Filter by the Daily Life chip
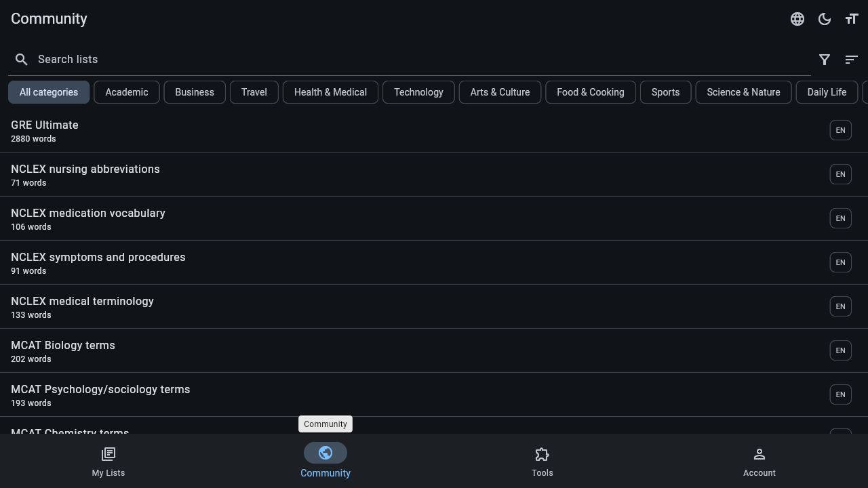 pyautogui.click(x=827, y=92)
